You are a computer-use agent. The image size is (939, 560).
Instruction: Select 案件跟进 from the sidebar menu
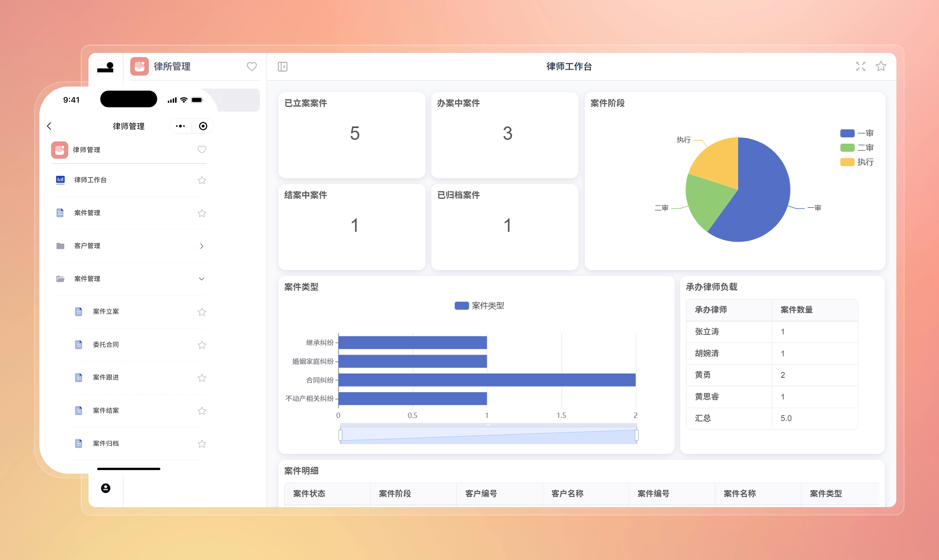106,377
